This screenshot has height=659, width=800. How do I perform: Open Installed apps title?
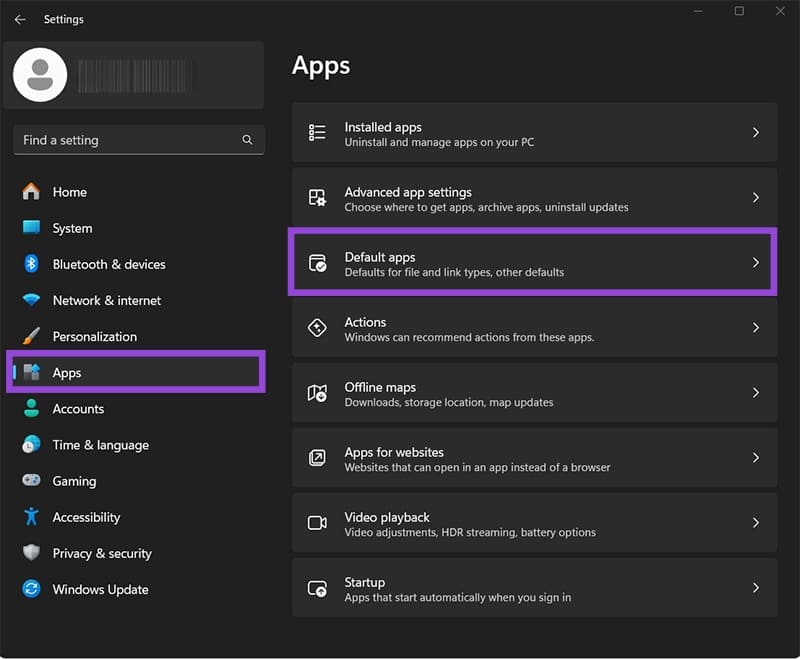(x=383, y=127)
